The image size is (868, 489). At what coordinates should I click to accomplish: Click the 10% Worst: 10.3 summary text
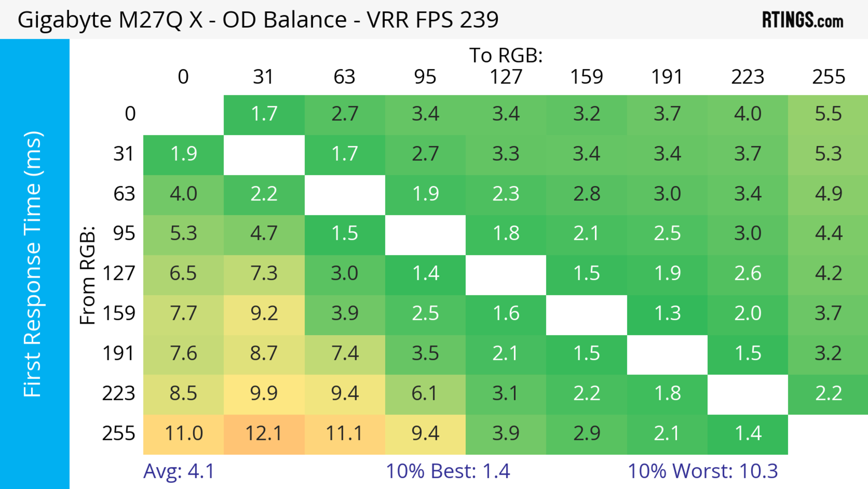tap(703, 471)
